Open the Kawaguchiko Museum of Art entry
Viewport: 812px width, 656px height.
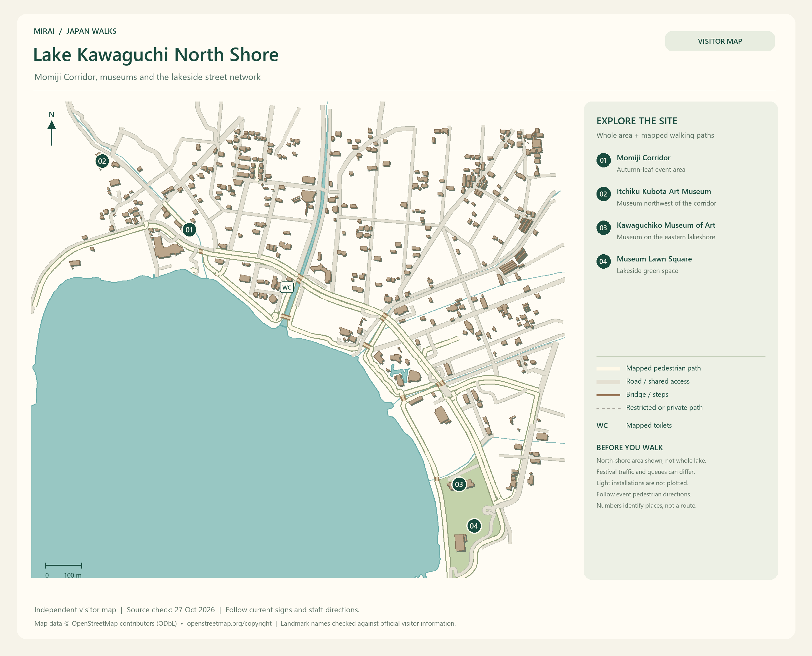click(666, 225)
